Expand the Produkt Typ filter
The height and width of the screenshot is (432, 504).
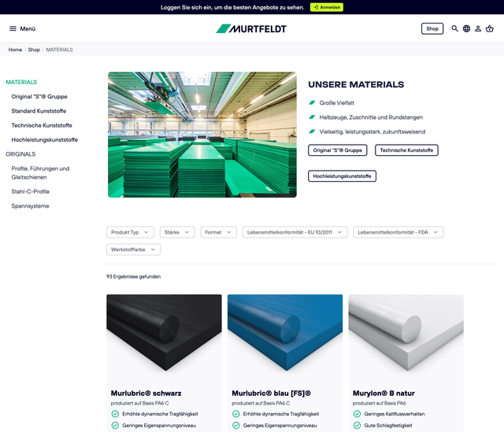(130, 232)
